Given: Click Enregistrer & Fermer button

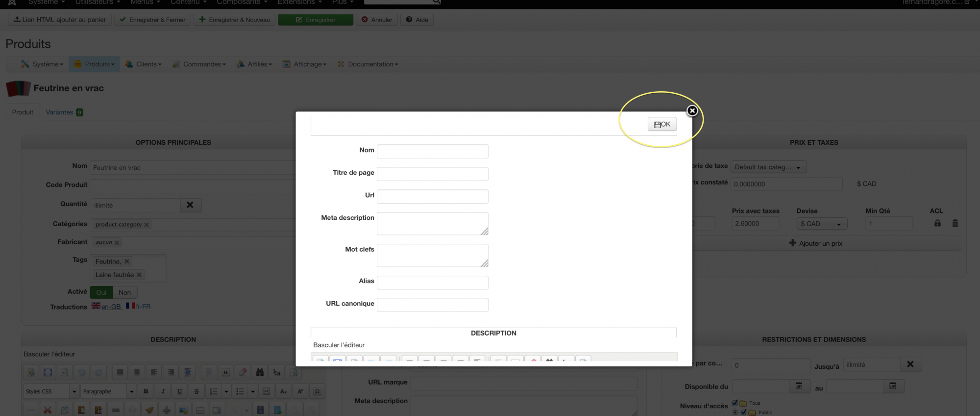Looking at the screenshot, I should 152,20.
